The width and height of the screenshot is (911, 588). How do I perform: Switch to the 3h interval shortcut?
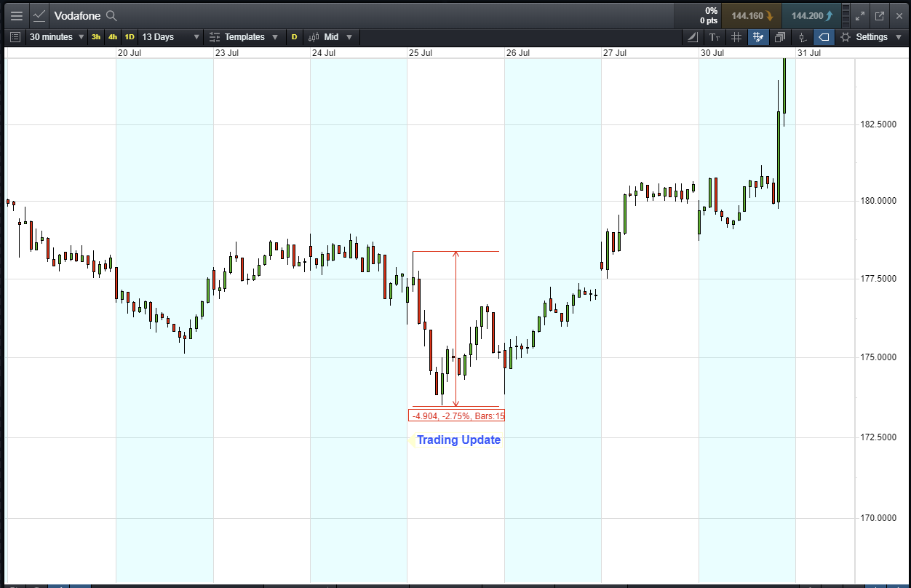coord(96,37)
